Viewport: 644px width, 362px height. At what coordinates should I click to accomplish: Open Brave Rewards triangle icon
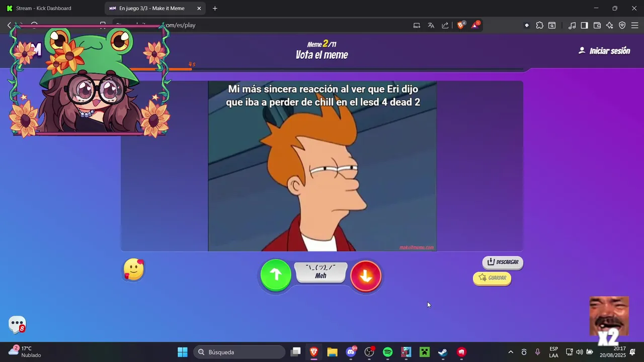tap(475, 25)
